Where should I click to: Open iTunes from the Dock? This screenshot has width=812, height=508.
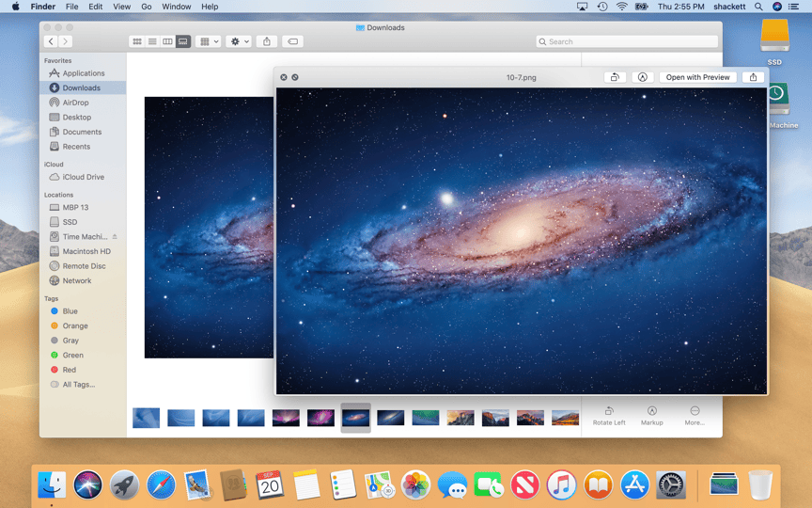click(x=561, y=485)
